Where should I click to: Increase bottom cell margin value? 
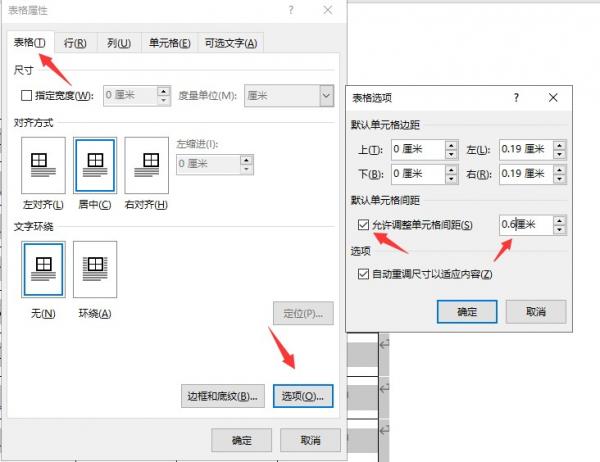452,170
